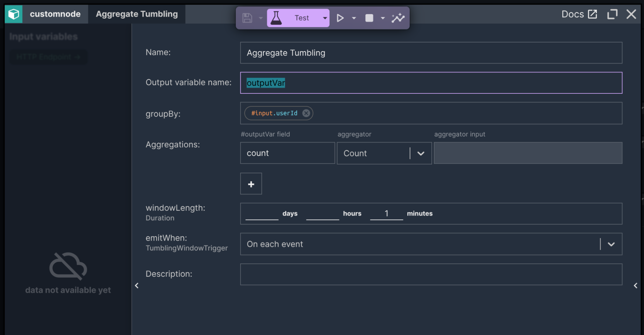This screenshot has width=644, height=335.
Task: Click the minutes value field in windowLength
Action: (386, 214)
